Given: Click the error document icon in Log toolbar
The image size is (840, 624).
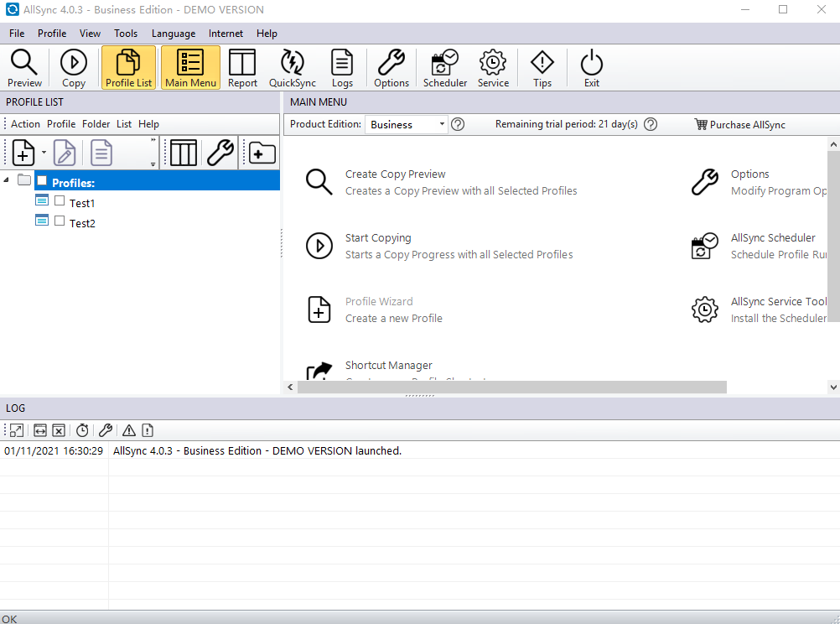Looking at the screenshot, I should [x=148, y=430].
